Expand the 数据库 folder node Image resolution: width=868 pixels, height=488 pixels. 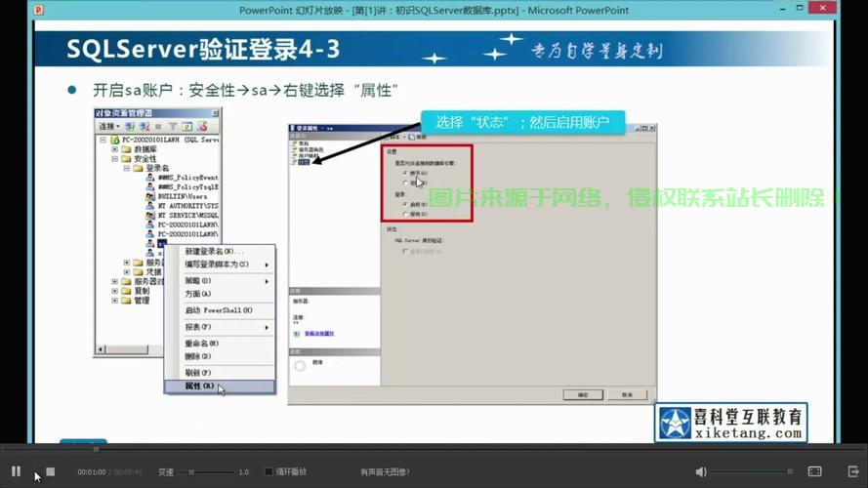(x=114, y=149)
